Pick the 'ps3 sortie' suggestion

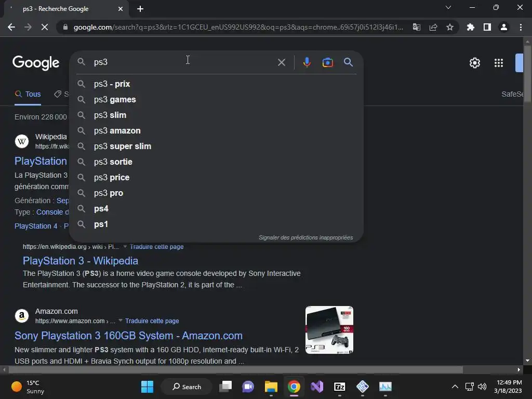tap(216, 162)
